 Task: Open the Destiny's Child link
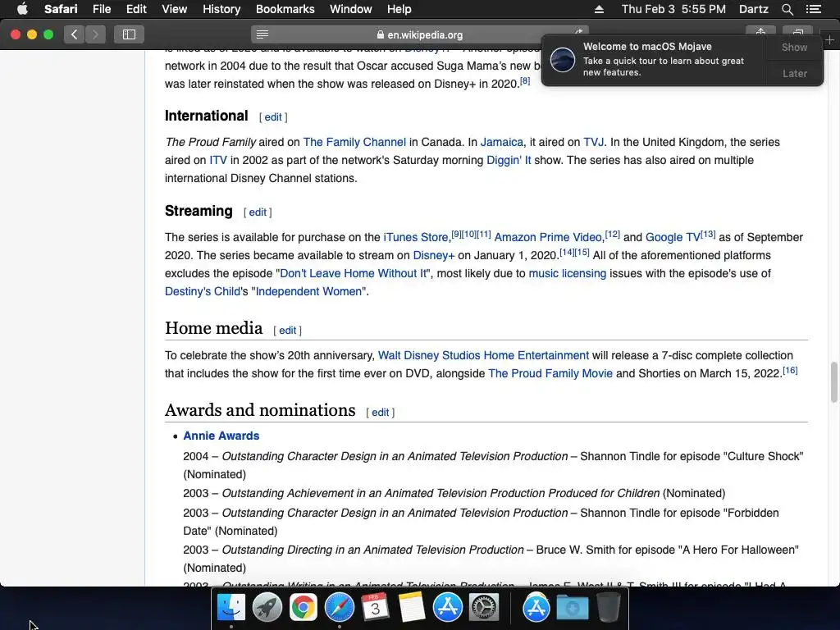pos(203,292)
